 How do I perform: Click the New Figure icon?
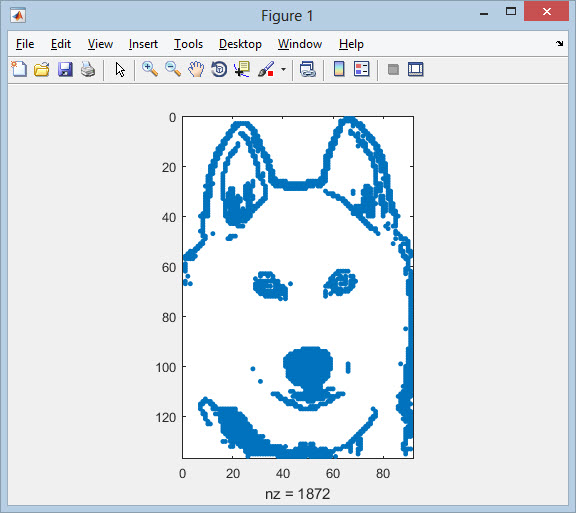(19, 69)
